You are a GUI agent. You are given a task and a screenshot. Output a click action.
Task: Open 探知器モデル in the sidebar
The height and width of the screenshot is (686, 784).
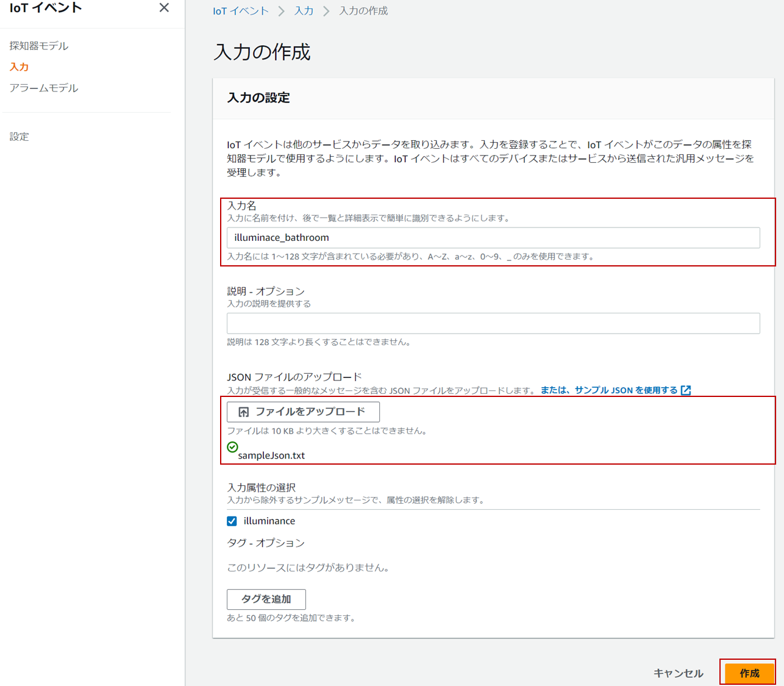[39, 46]
